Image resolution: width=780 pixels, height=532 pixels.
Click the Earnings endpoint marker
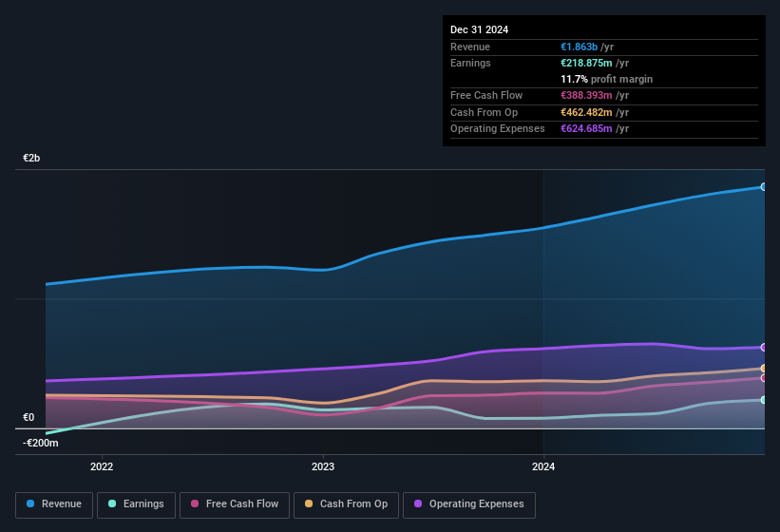click(764, 400)
